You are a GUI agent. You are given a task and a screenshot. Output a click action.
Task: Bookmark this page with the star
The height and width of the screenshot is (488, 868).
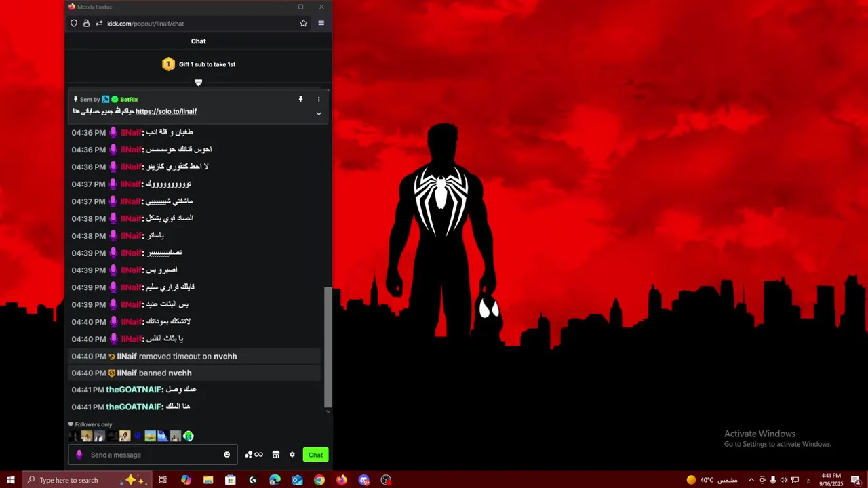click(303, 23)
